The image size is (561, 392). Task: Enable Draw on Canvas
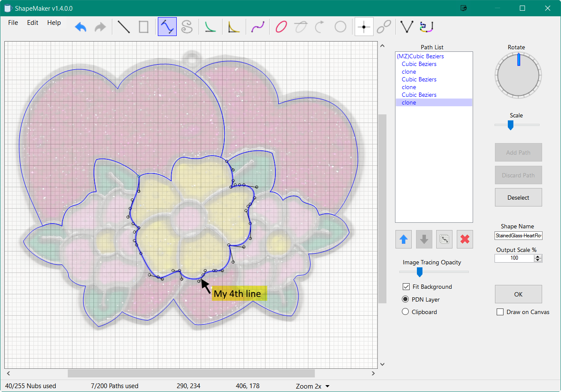[x=500, y=312]
